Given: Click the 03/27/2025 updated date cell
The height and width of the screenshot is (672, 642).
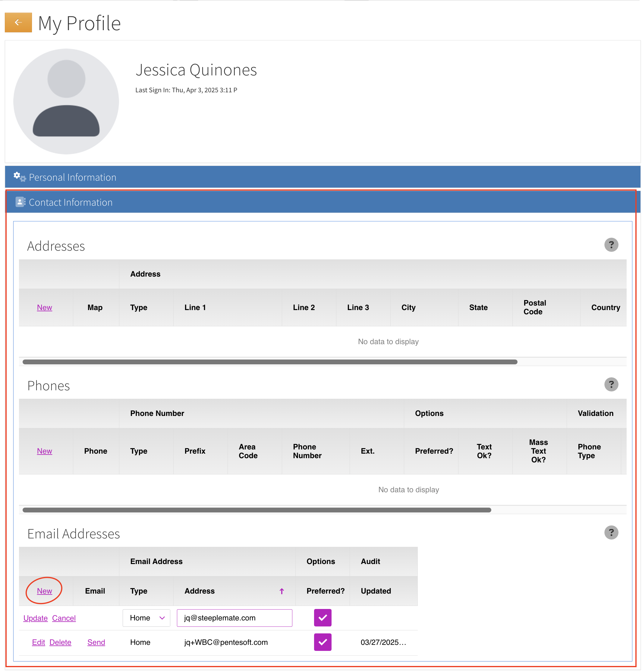Looking at the screenshot, I should (x=383, y=642).
